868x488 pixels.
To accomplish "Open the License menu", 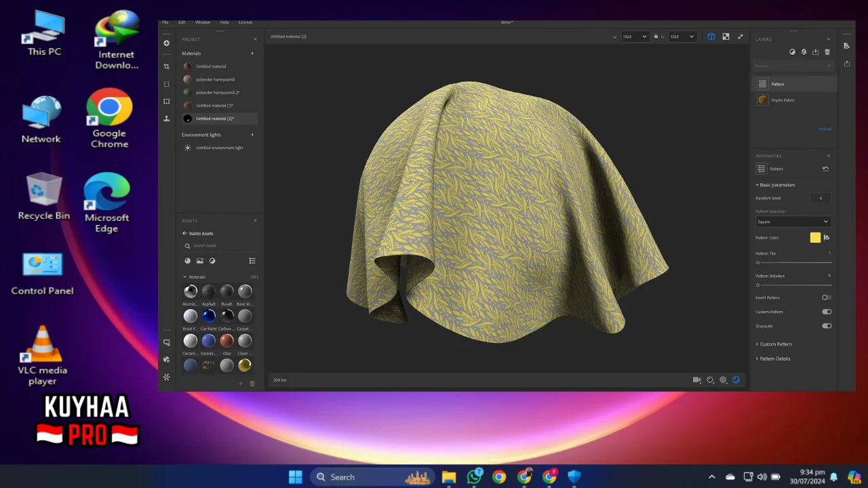I will (x=245, y=22).
